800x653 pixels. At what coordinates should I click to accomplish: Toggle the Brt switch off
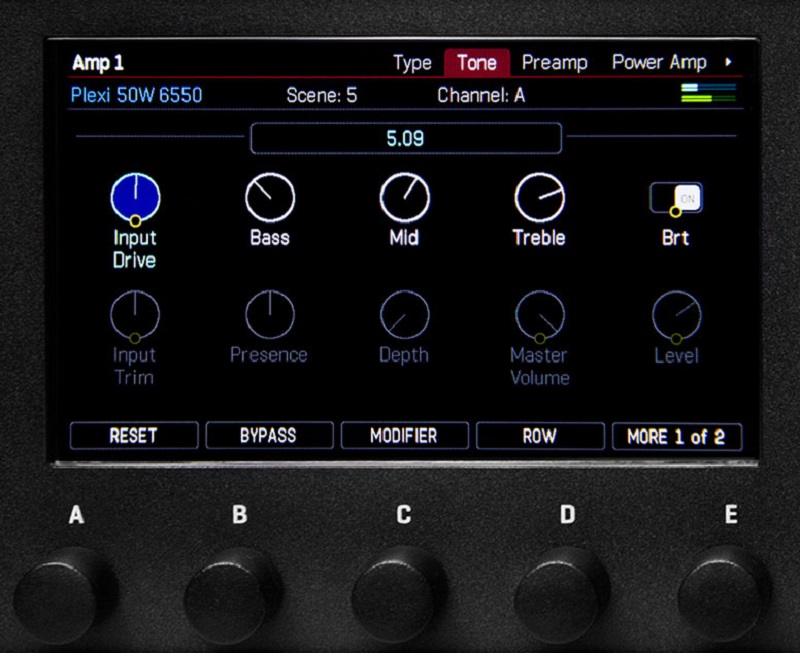tap(676, 196)
